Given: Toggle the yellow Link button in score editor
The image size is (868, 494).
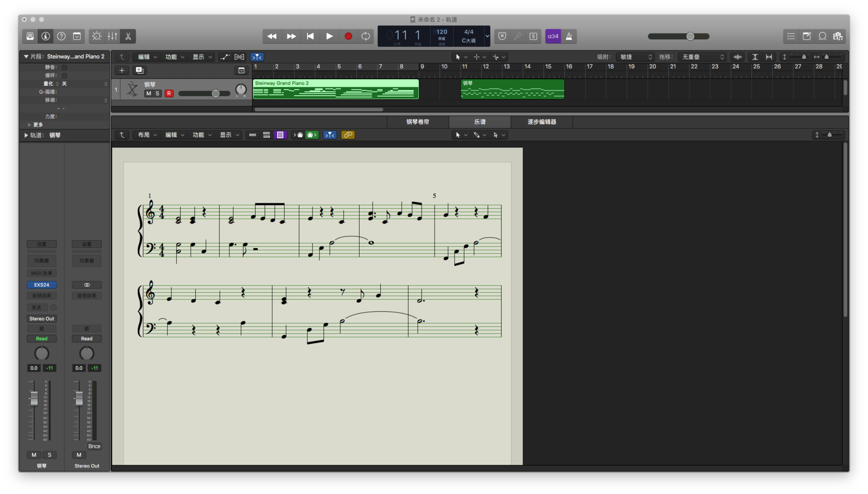Looking at the screenshot, I should click(x=348, y=135).
